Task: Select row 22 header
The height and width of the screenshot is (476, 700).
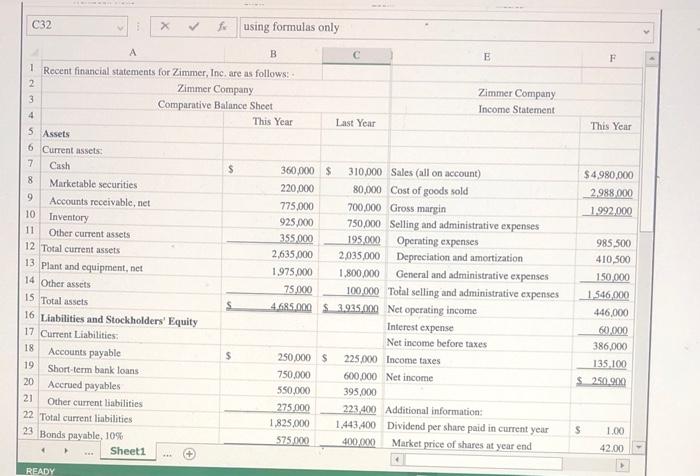Action: point(28,415)
